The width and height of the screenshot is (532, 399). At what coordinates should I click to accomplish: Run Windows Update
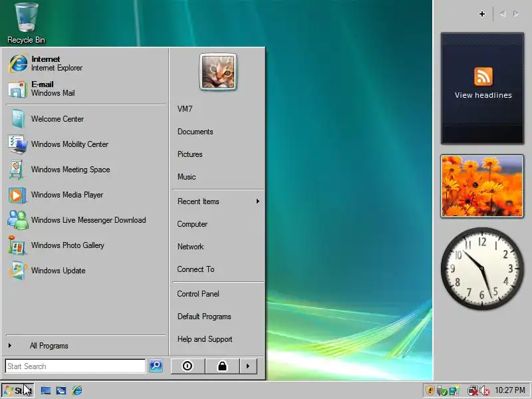point(86,271)
